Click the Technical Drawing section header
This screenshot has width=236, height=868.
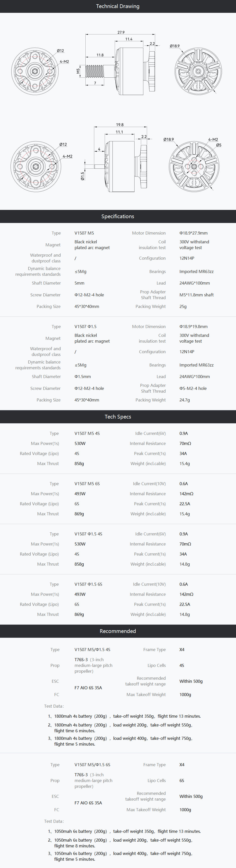coord(118,6)
